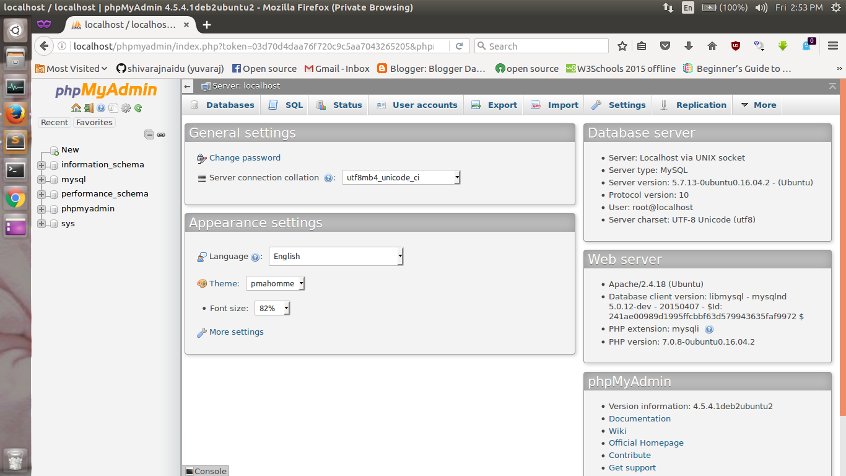Open Firefox bookmarks list clipboard icon

[x=642, y=46]
